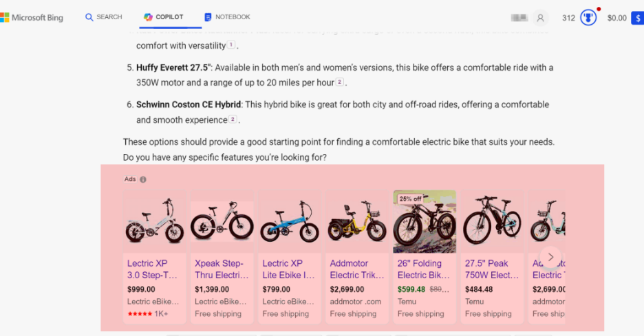
Task: Open the Notebook tab
Action: (x=227, y=17)
